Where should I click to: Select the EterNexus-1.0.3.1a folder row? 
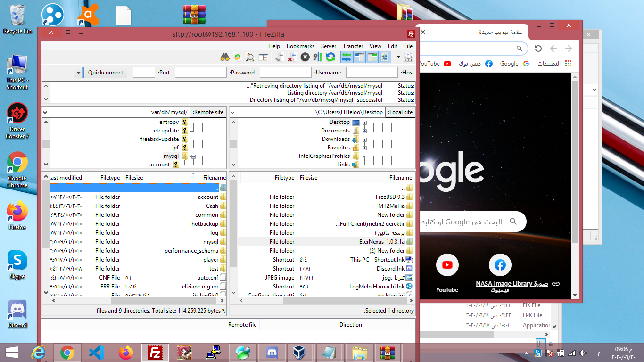325,242
